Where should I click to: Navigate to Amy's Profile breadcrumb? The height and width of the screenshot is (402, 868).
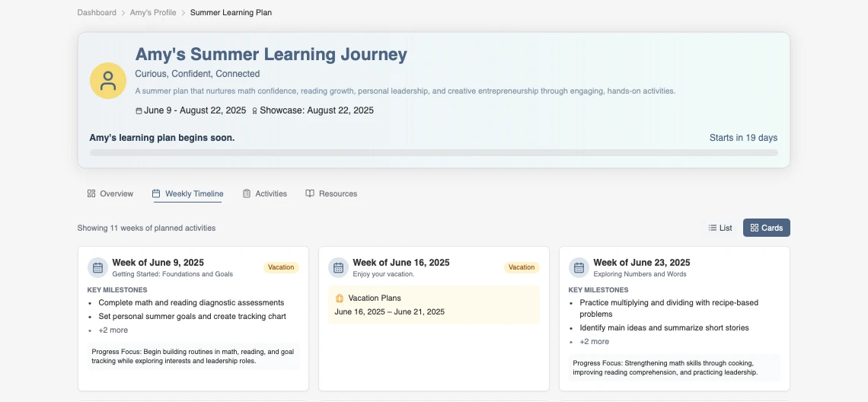click(x=153, y=13)
